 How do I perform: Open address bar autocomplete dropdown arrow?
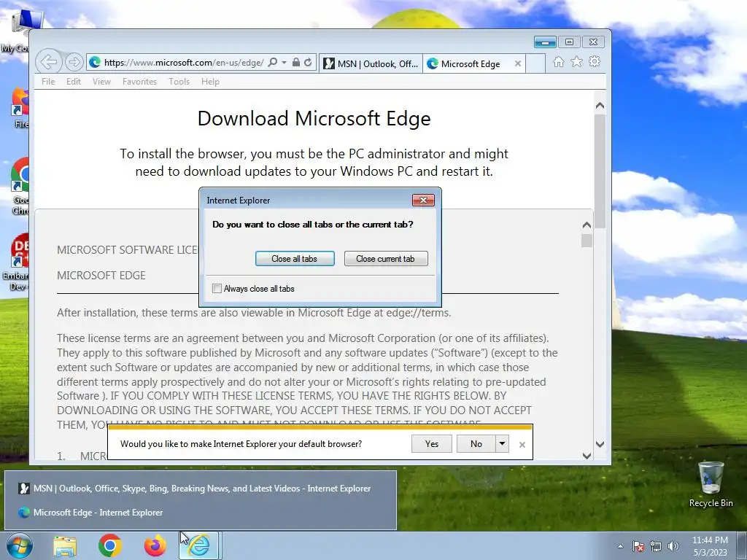point(284,63)
